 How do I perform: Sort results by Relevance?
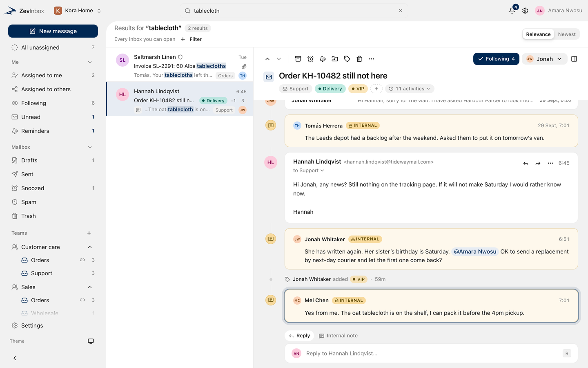pos(538,34)
